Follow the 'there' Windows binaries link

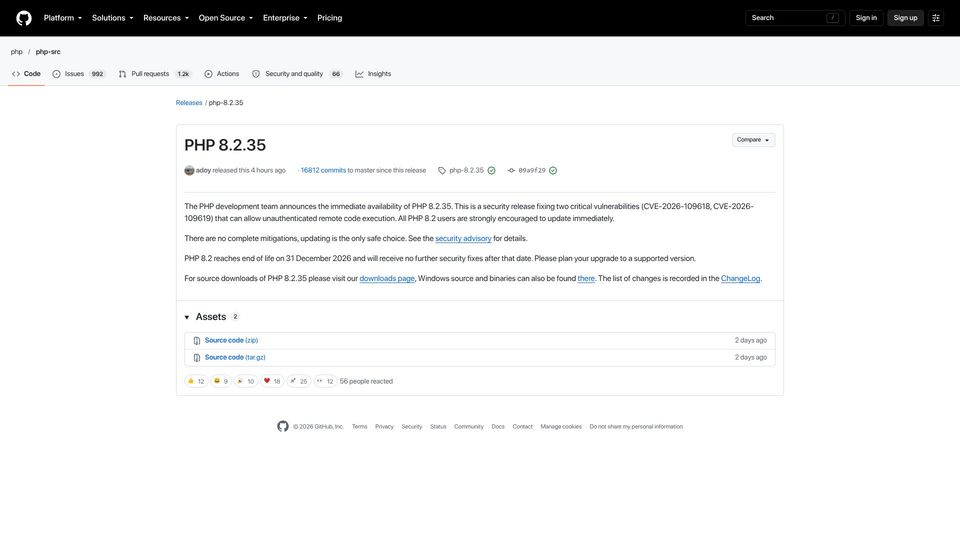[586, 279]
